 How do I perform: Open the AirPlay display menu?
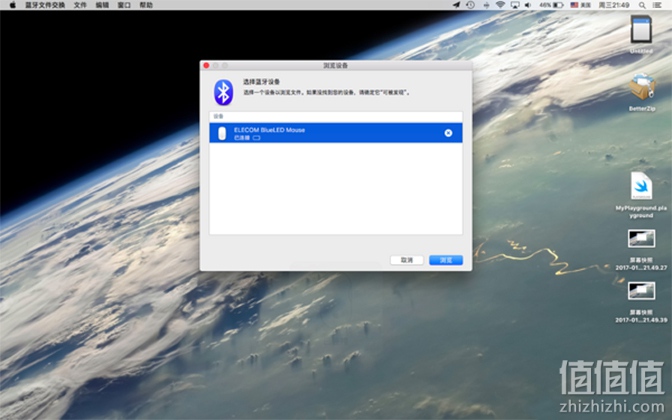pyautogui.click(x=515, y=5)
